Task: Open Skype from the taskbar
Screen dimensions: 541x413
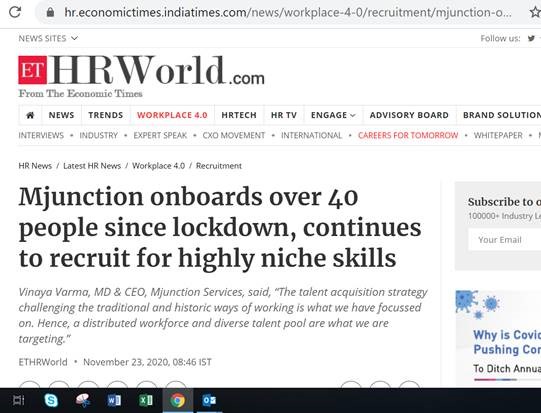Action: (51, 400)
